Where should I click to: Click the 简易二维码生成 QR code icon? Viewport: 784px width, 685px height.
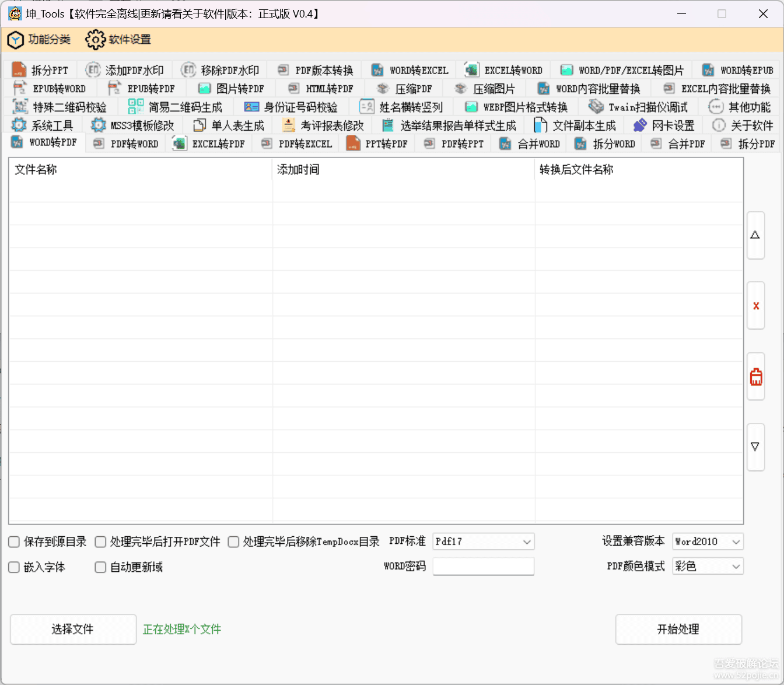coord(136,107)
